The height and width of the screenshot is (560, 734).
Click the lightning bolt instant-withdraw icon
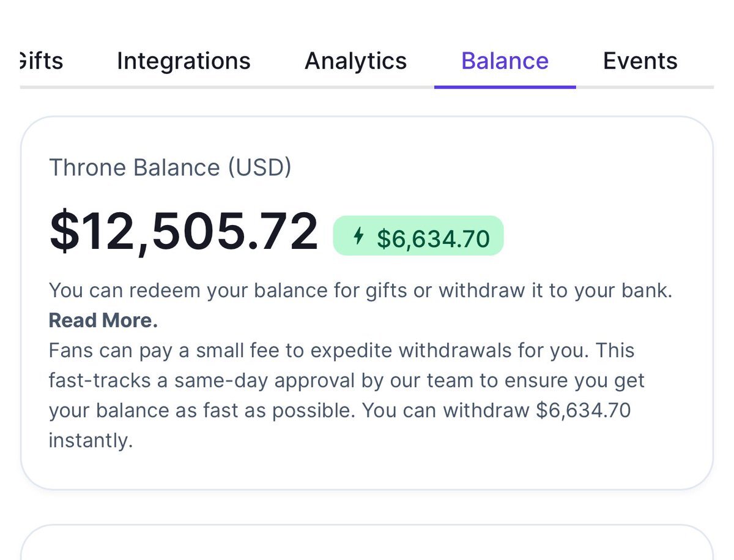359,235
